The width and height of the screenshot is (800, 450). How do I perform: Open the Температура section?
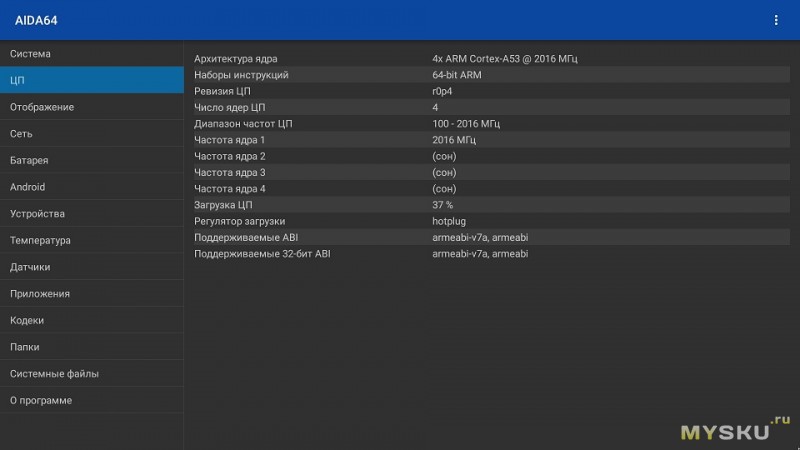(x=92, y=240)
